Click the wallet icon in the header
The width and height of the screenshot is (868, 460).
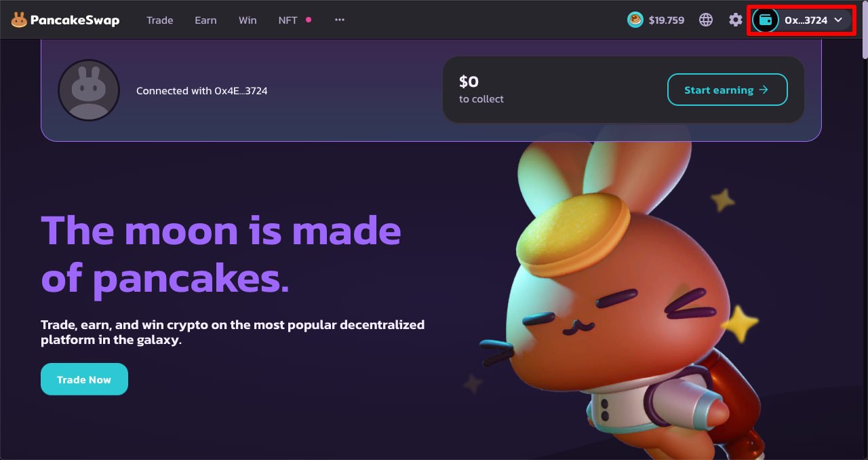tap(766, 20)
